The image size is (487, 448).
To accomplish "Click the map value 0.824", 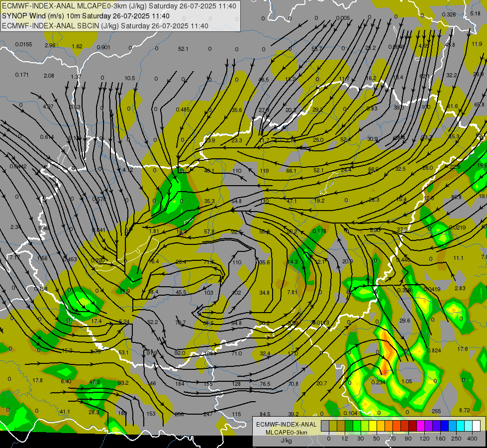I will [434, 350].
